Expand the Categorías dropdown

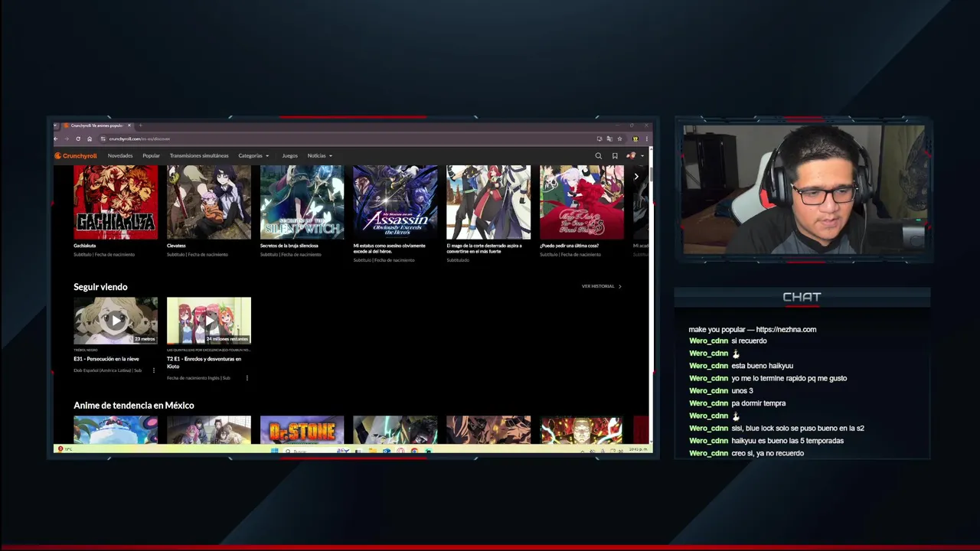tap(253, 156)
